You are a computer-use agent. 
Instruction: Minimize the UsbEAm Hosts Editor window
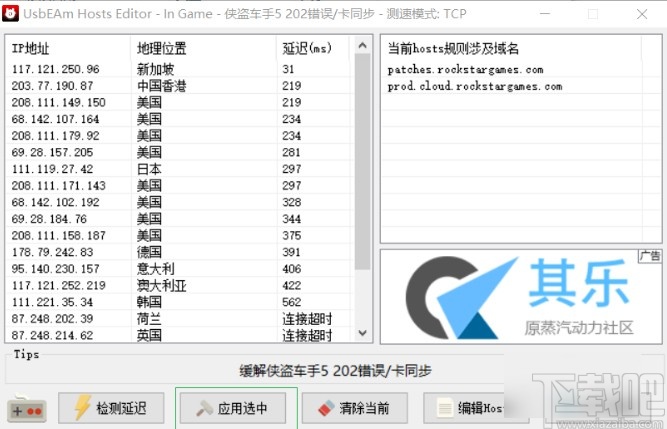click(x=545, y=14)
